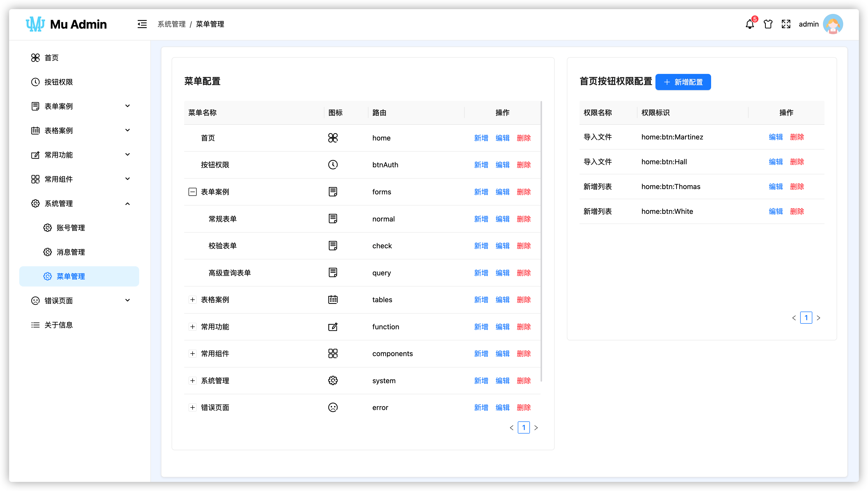Expand 错误页面 sidebar menu chevron
Viewport: 868px width, 491px height.
point(128,300)
